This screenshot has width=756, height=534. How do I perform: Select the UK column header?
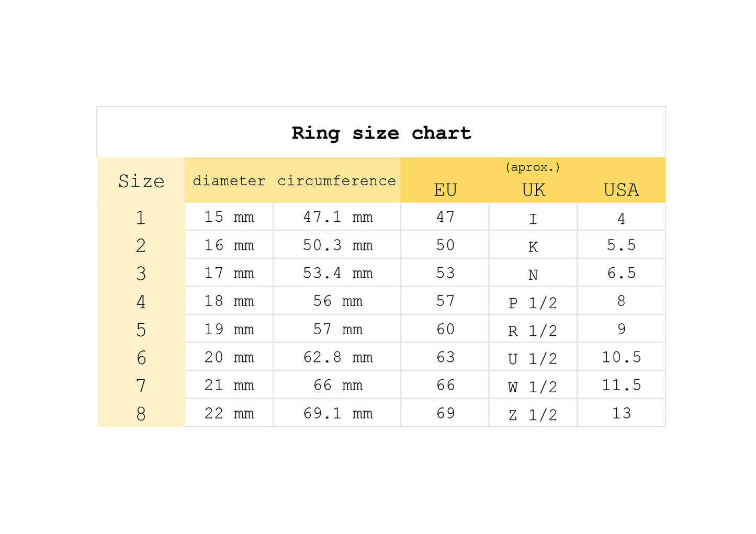point(533,190)
